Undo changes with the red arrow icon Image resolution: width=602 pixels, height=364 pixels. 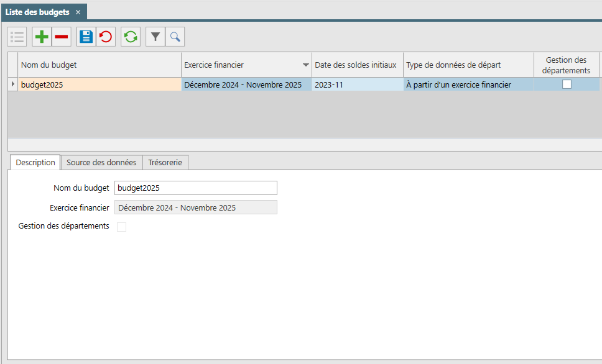pyautogui.click(x=106, y=37)
